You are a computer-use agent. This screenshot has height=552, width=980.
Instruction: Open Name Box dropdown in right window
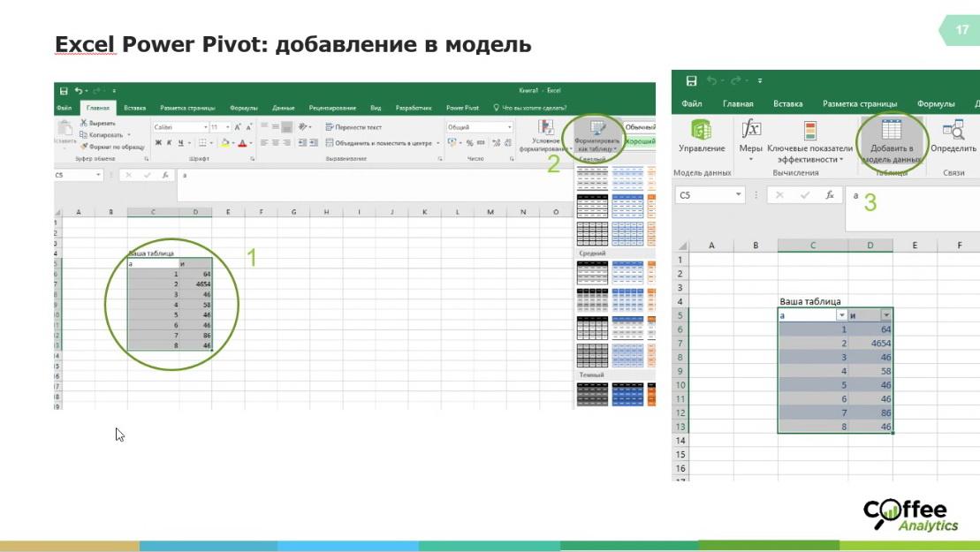click(x=738, y=194)
